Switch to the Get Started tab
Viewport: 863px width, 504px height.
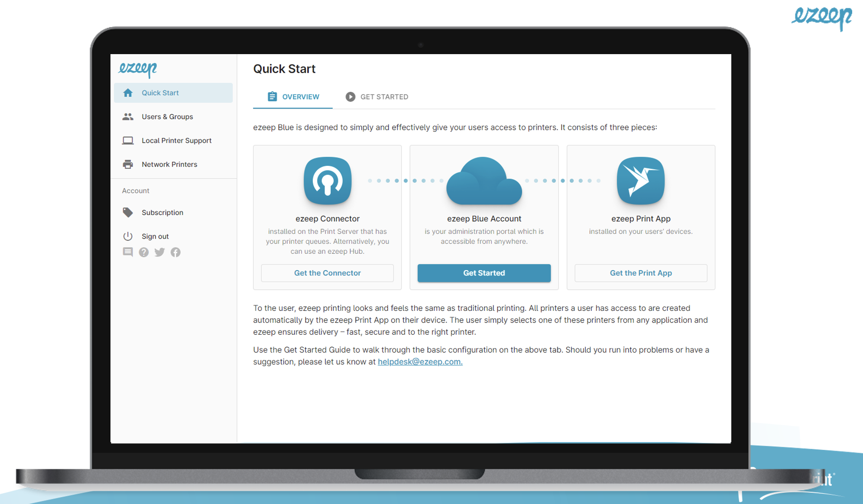click(x=377, y=97)
